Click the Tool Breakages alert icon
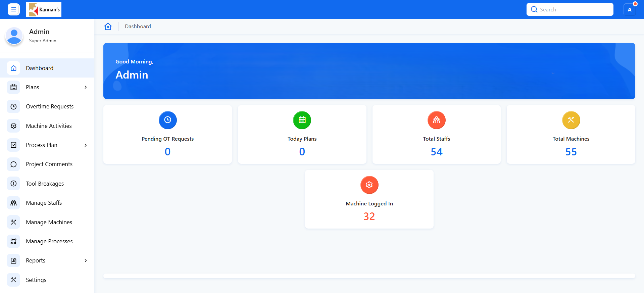Screen dimensions: 644x293 [x=13, y=184]
